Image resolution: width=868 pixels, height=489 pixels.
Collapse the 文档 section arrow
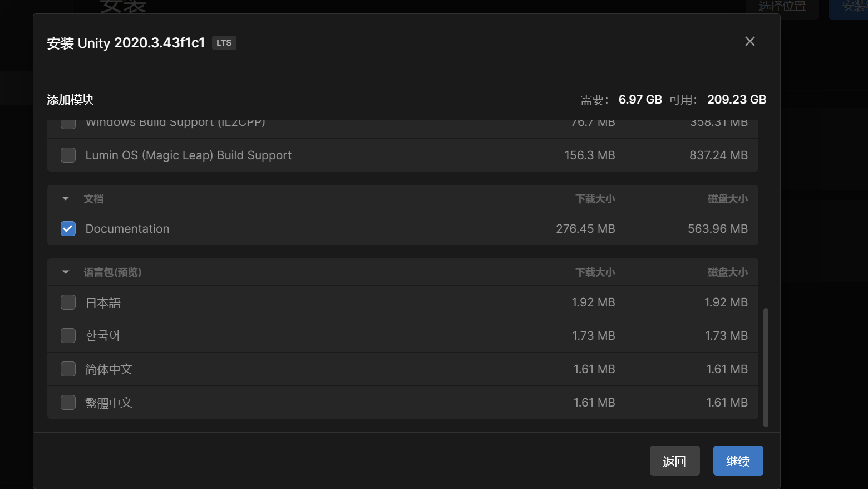66,199
